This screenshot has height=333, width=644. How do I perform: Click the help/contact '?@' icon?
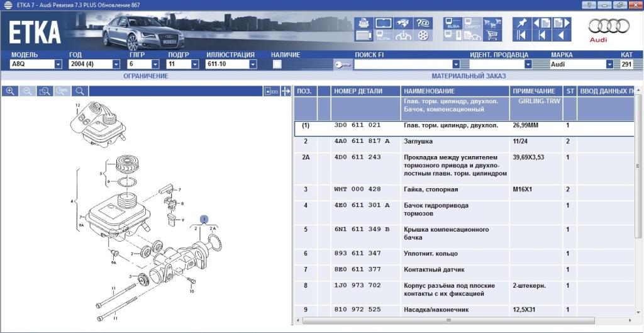pos(423,23)
